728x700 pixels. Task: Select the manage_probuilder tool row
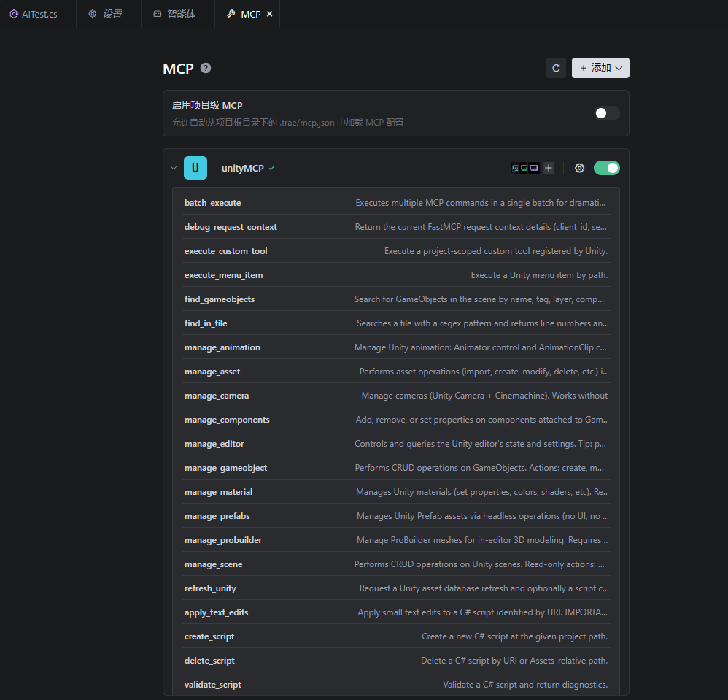[x=395, y=541]
